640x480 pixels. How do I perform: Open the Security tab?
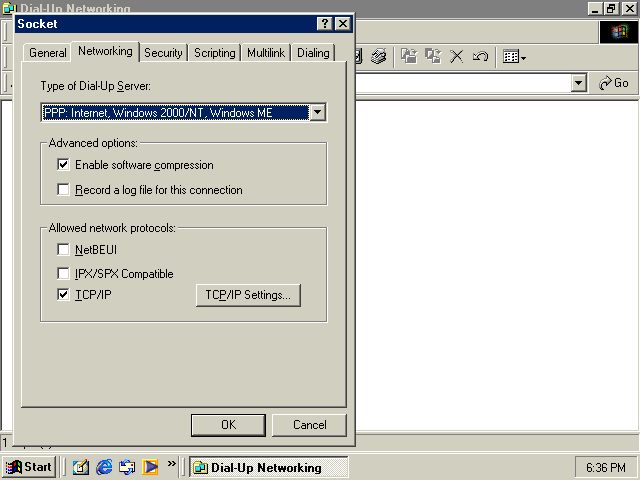click(x=163, y=53)
